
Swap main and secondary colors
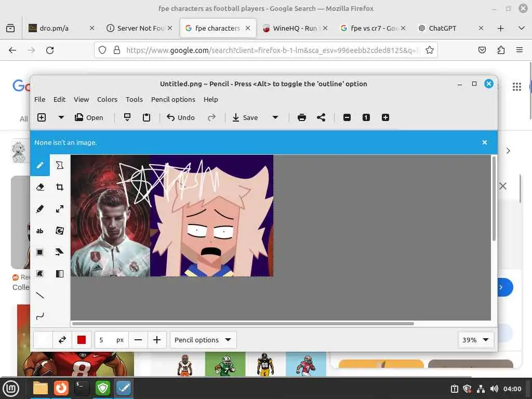(x=62, y=340)
